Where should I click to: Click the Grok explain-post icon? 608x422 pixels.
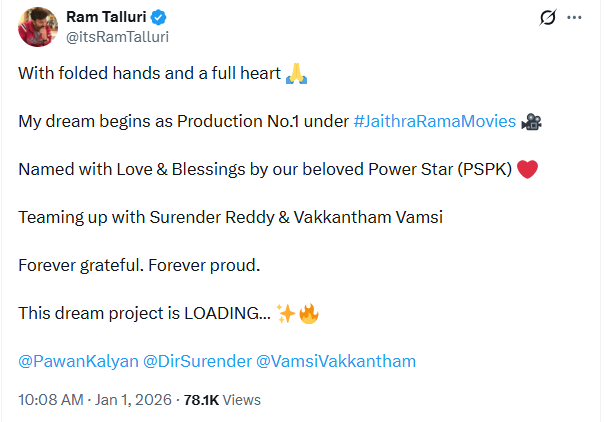(x=547, y=18)
